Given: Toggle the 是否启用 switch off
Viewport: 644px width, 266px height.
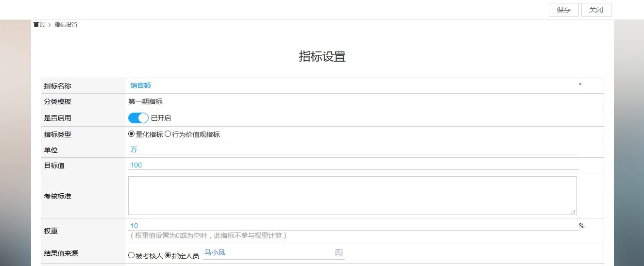Looking at the screenshot, I should 138,118.
